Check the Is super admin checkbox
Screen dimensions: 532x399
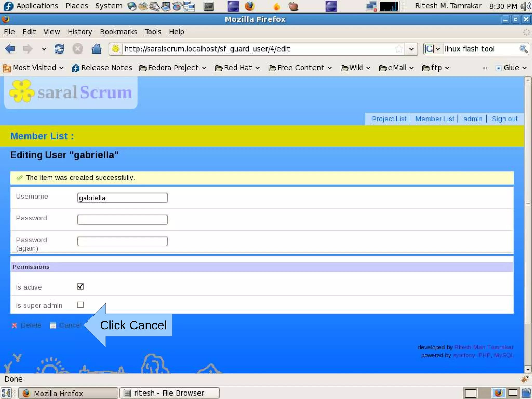pos(81,304)
